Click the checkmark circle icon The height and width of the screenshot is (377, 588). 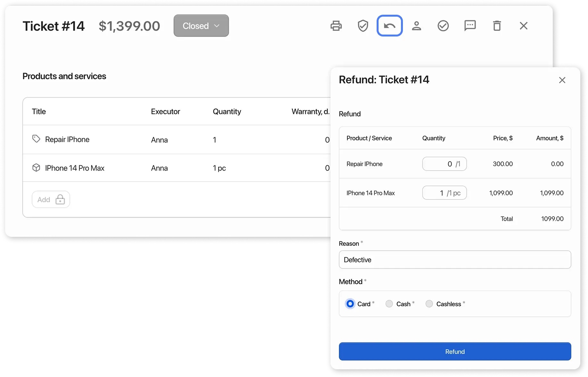point(443,26)
